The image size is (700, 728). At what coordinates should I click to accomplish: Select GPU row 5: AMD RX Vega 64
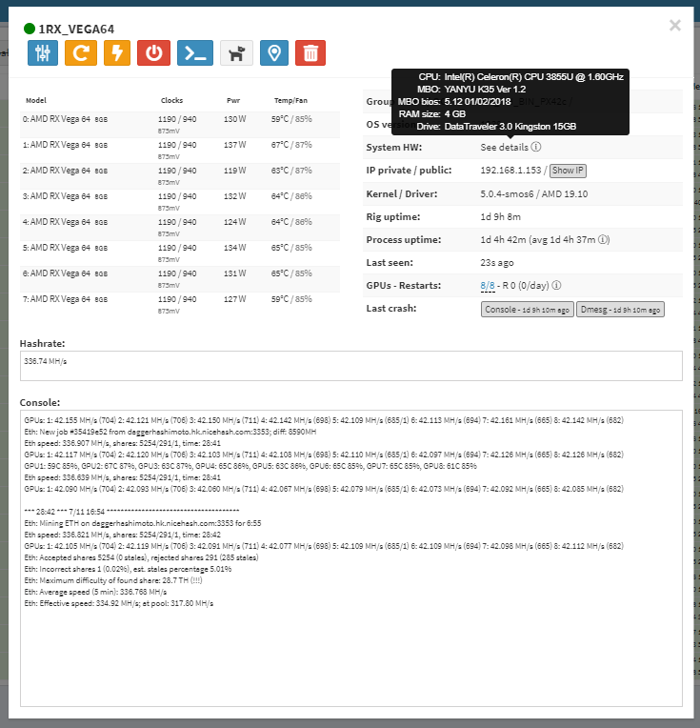point(180,253)
